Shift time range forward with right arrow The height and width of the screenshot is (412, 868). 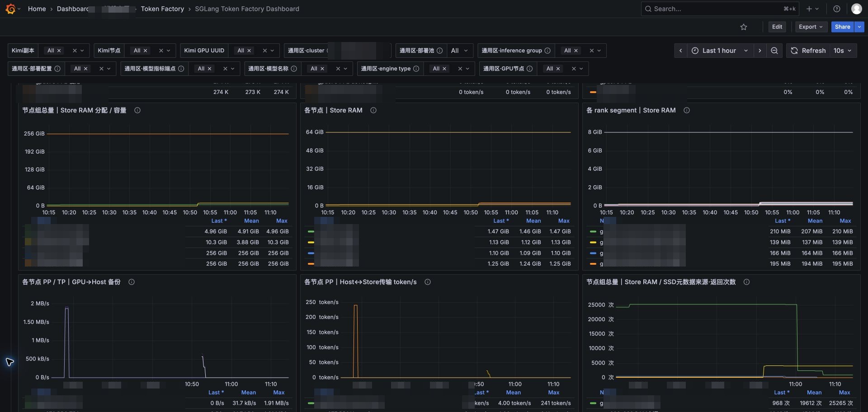(x=760, y=51)
